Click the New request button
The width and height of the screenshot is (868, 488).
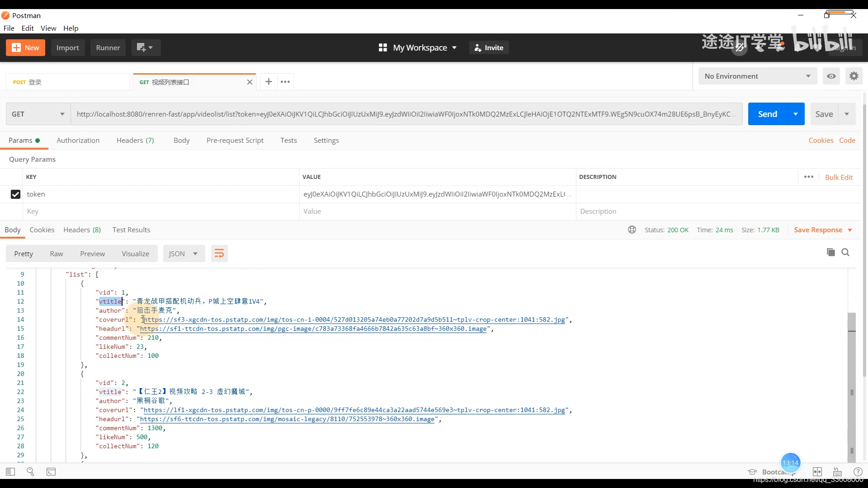pyautogui.click(x=25, y=47)
